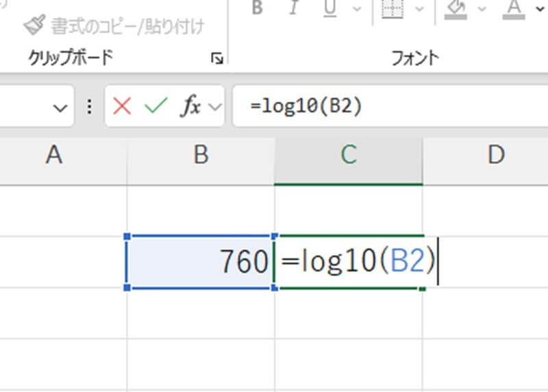This screenshot has height=392, width=548.
Task: Toggle bold formatting (B)
Action: click(x=258, y=8)
